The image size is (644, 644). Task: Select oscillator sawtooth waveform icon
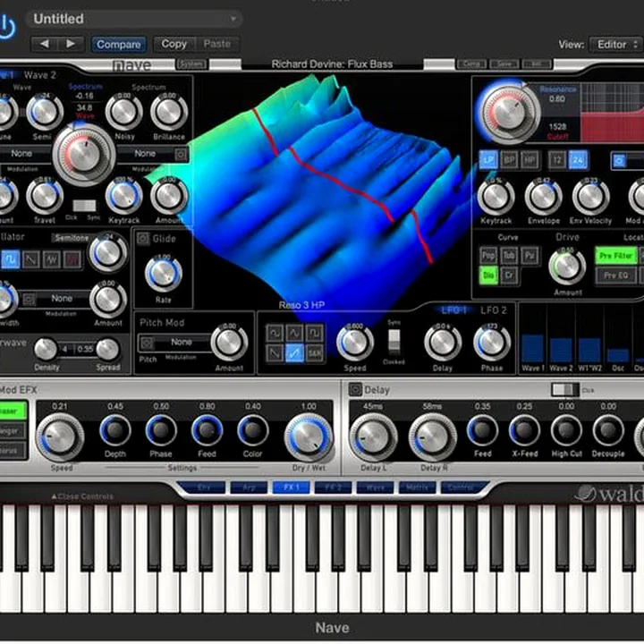click(x=30, y=259)
